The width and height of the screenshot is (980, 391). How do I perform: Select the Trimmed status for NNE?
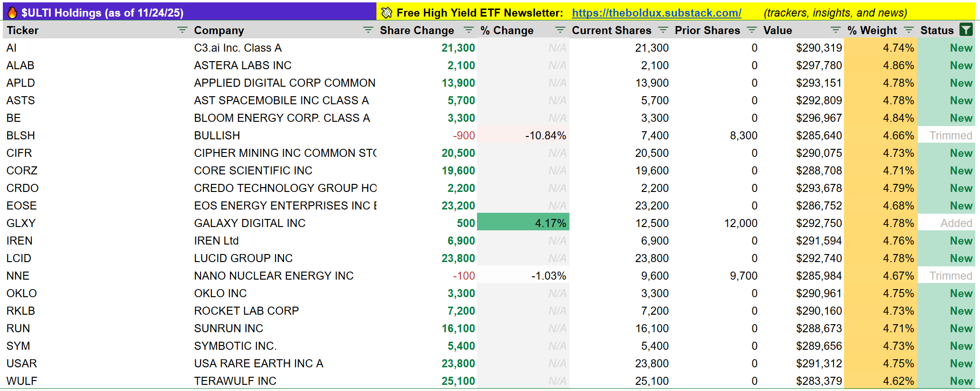point(946,276)
